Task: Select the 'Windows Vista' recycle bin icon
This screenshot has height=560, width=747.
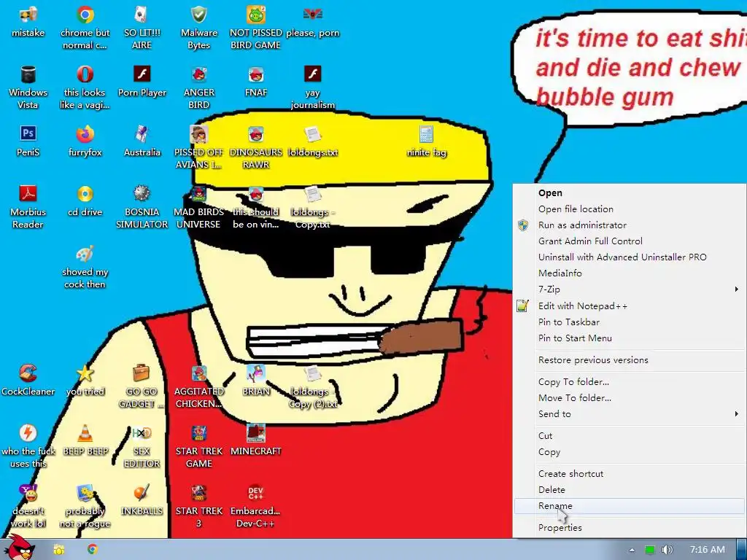Action: 28,87
